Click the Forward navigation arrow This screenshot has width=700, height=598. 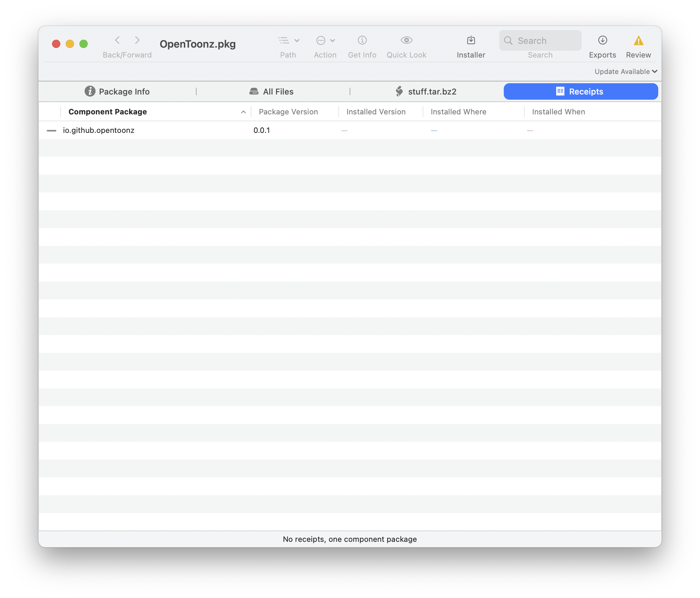[137, 40]
